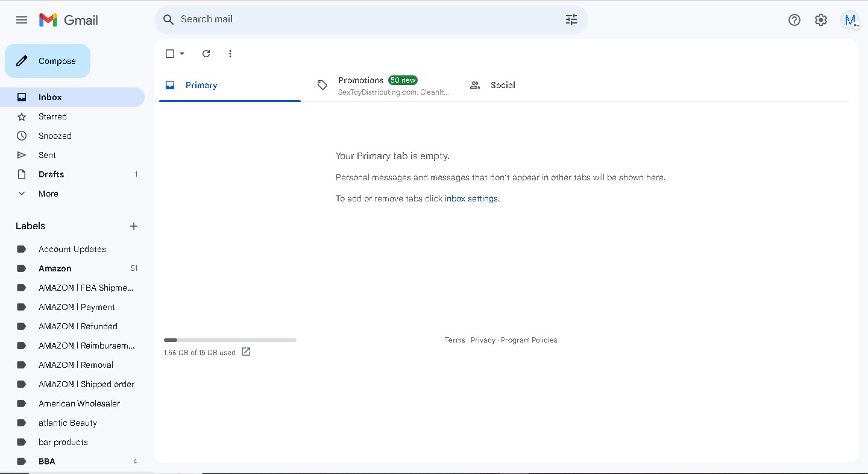This screenshot has width=868, height=474.
Task: Click the storage usage progress bar
Action: click(x=230, y=340)
